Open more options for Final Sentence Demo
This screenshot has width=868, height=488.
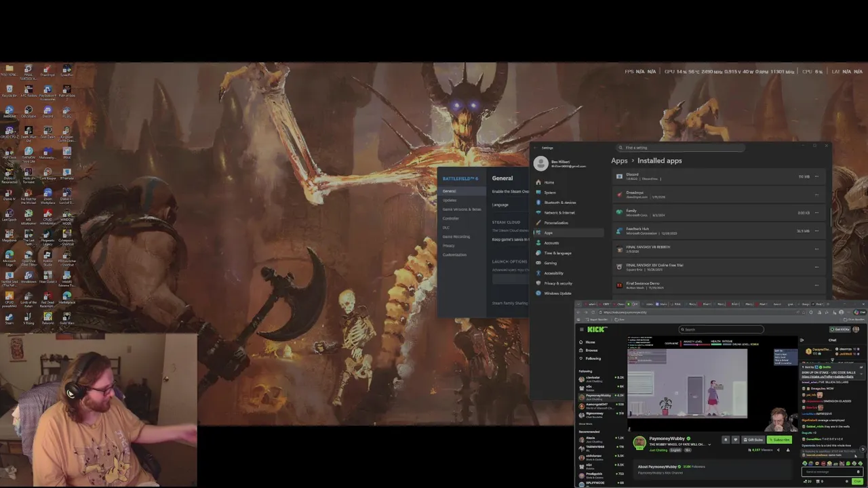coord(816,285)
